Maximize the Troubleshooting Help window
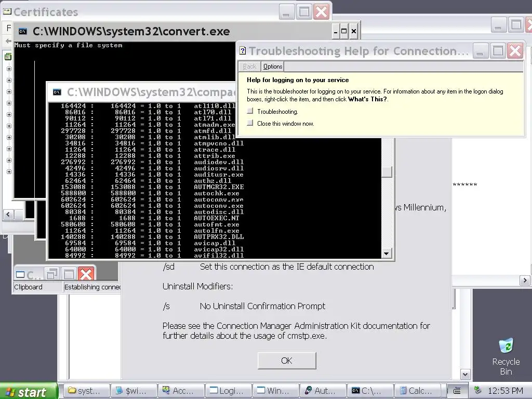The image size is (532, 399). click(498, 51)
